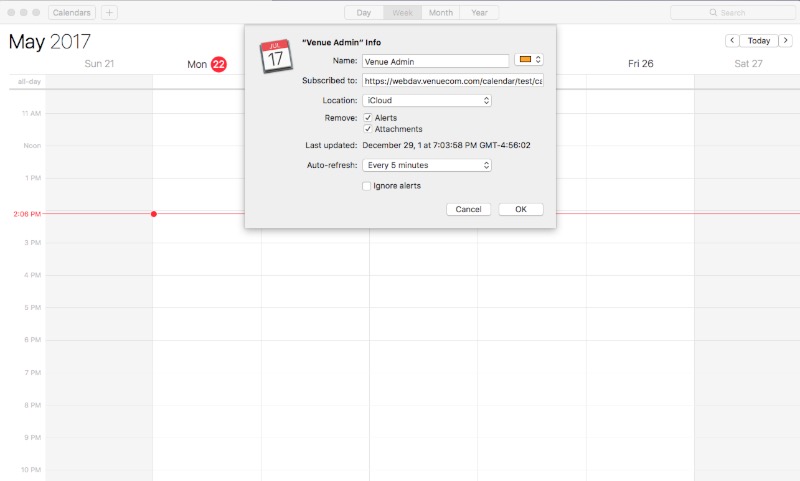800x481 pixels.
Task: Go to next week using right arrow
Action: 787,41
